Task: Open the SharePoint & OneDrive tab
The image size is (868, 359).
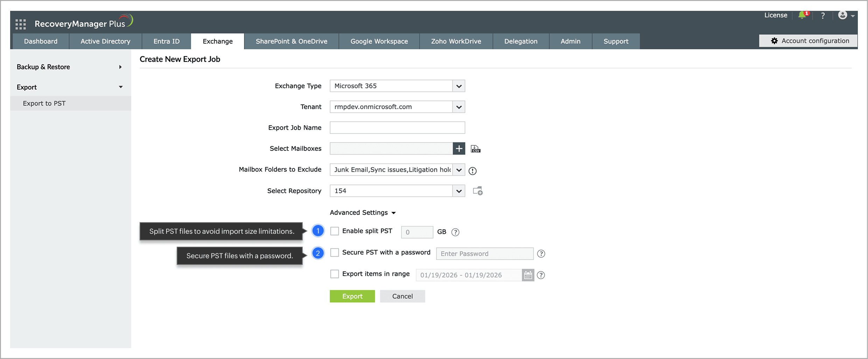Action: click(292, 41)
